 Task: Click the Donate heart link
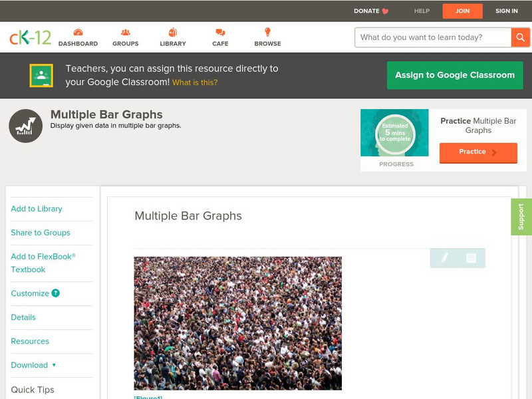371,11
